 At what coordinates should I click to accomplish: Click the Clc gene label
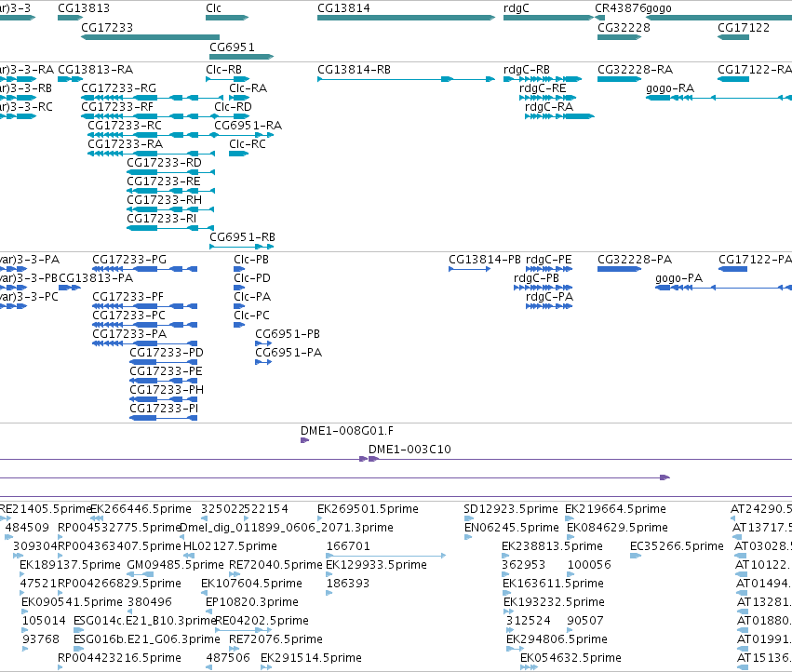pos(213,8)
